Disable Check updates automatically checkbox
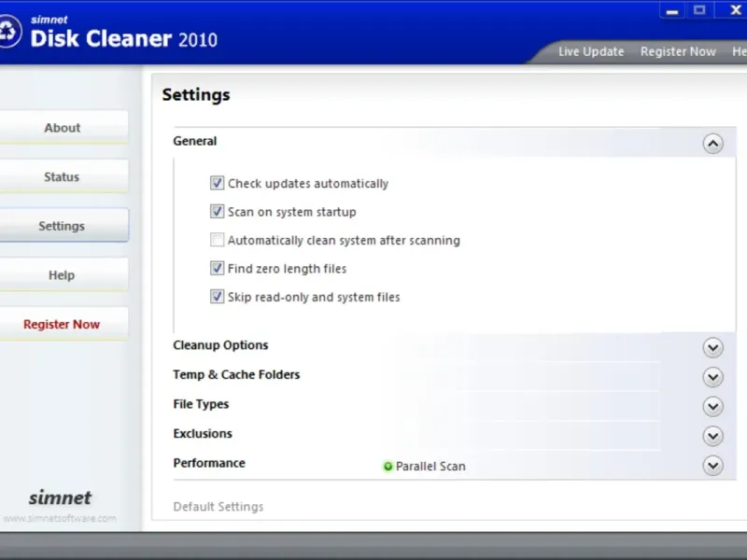 [217, 183]
